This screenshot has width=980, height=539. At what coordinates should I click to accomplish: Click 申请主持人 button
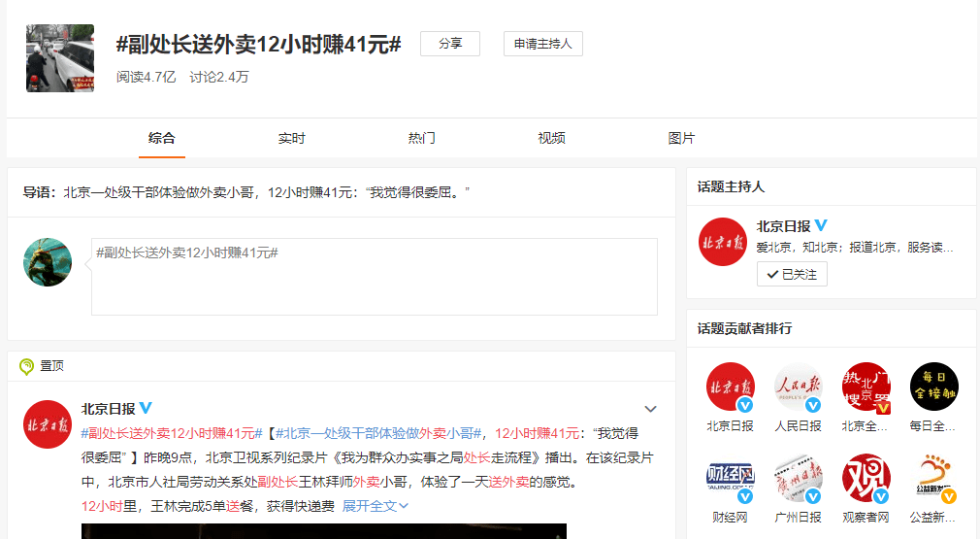point(542,44)
